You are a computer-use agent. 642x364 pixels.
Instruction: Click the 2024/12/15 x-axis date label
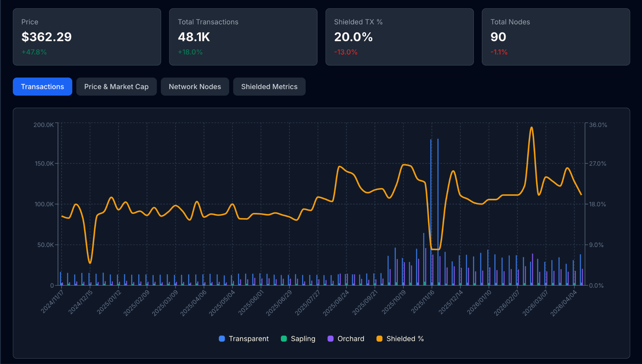point(81,302)
